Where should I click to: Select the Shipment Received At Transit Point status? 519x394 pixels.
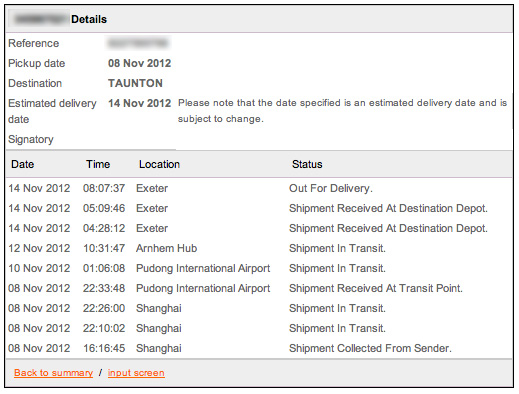coord(376,288)
